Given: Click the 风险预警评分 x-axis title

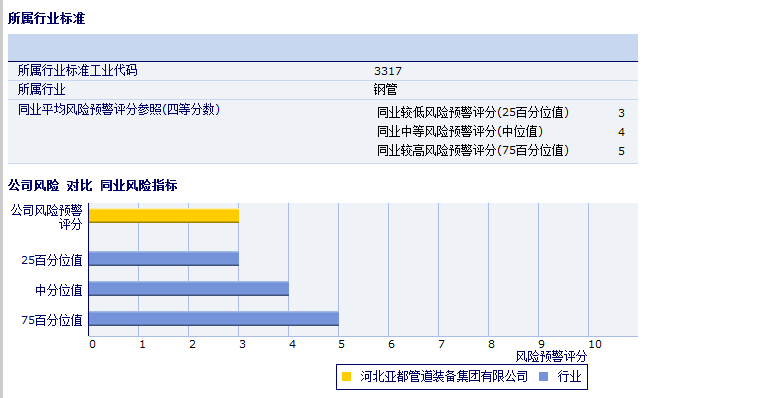Looking at the screenshot, I should click(551, 357).
